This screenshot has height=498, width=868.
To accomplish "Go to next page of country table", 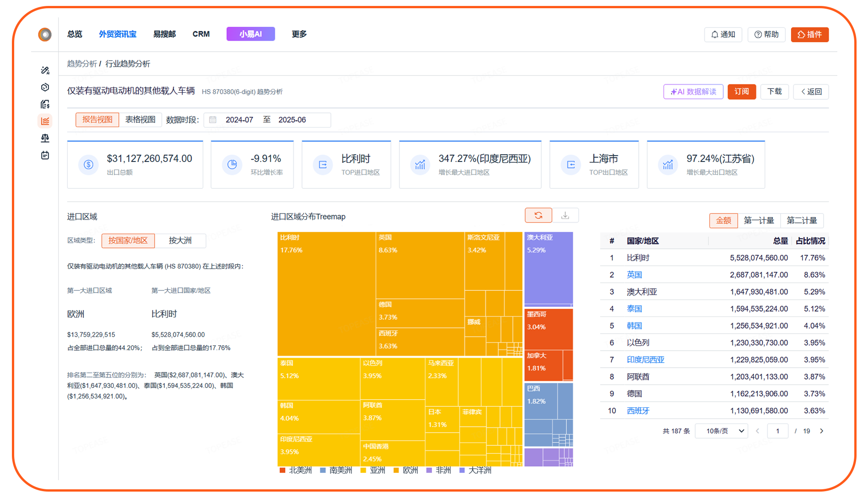I will point(821,431).
